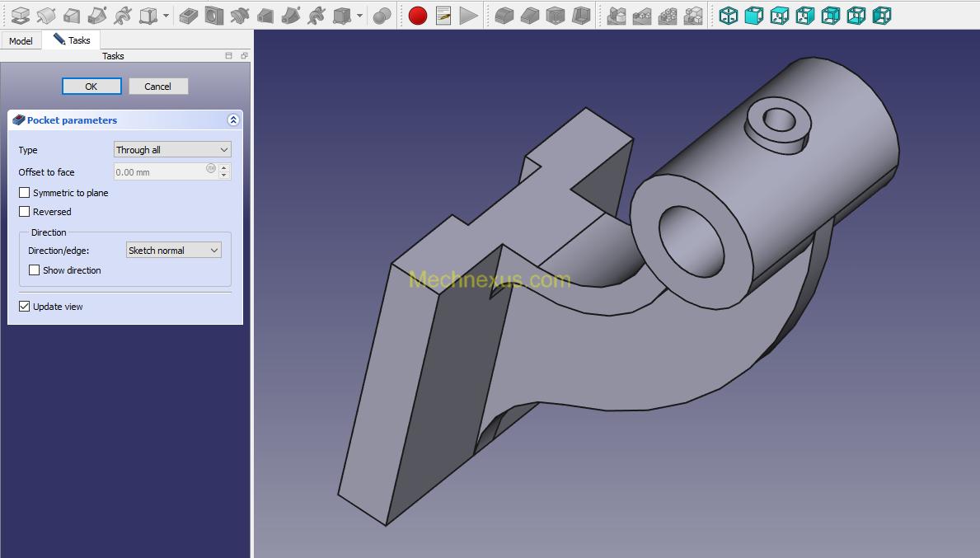Select the Hole tool in toolbar
The image size is (980, 558).
coord(214,16)
